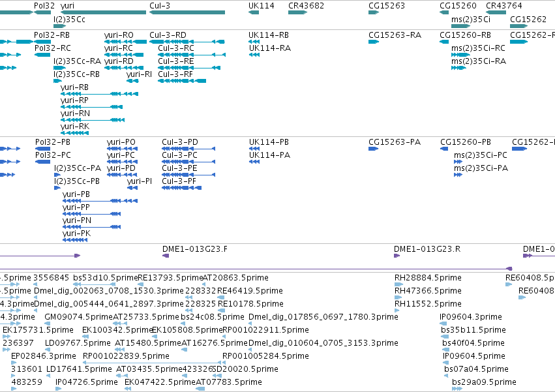
Task: Select the DME1-013G23.F feature
Action: click(x=195, y=249)
